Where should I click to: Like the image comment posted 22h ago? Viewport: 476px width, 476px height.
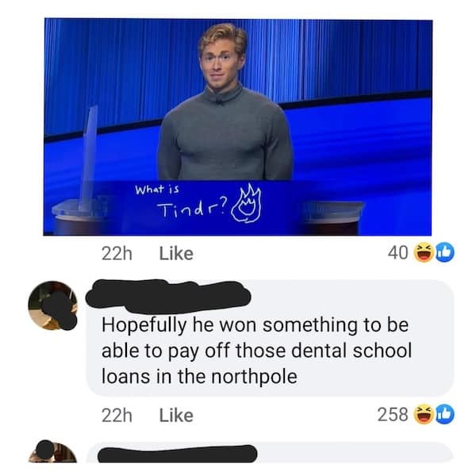[176, 254]
